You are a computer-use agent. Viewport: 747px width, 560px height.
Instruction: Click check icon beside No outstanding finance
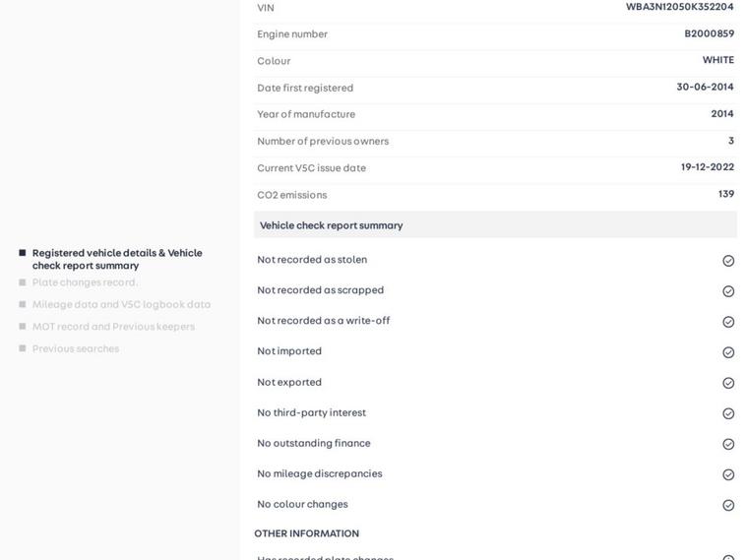pyautogui.click(x=728, y=444)
